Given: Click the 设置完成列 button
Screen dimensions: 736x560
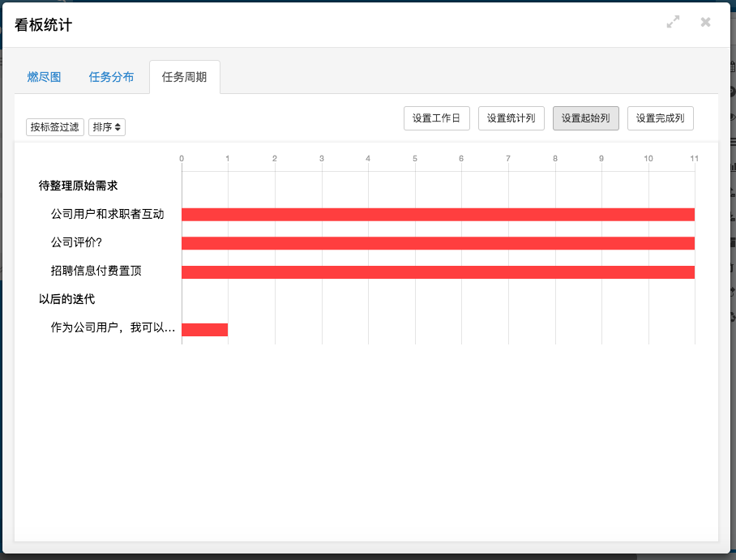Looking at the screenshot, I should tap(661, 118).
